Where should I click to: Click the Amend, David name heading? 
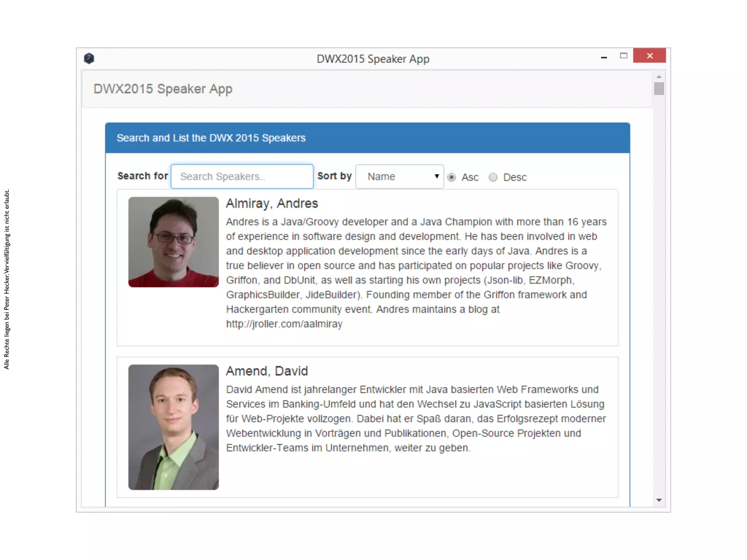267,371
